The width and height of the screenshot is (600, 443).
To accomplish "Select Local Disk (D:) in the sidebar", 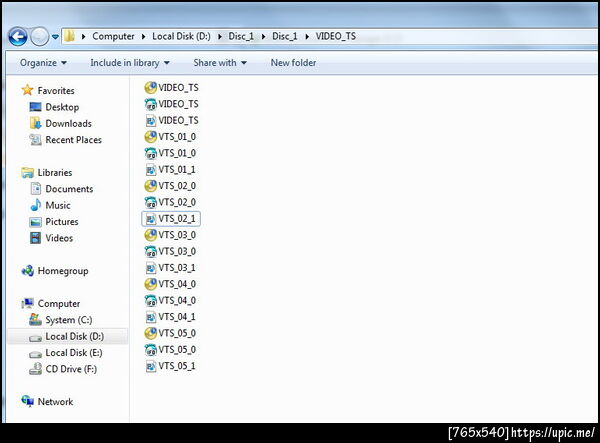I will point(68,337).
